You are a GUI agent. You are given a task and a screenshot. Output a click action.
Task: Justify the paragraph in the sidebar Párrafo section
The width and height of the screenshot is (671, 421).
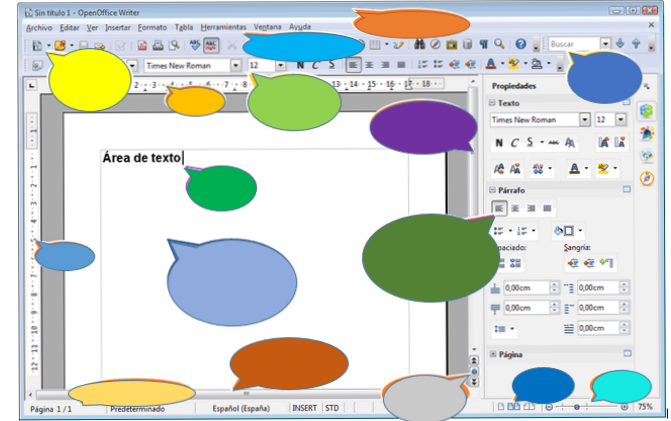coord(547,208)
